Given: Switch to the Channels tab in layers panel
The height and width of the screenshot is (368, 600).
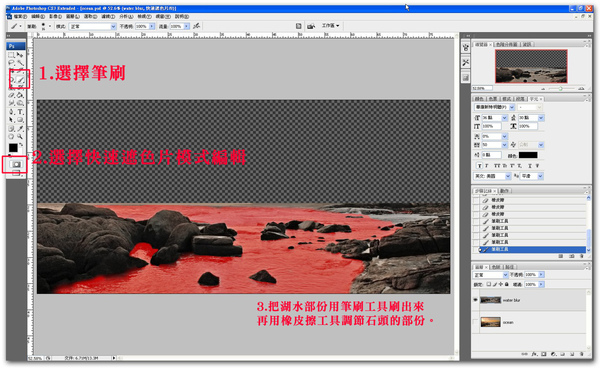Looking at the screenshot, I should click(x=496, y=267).
